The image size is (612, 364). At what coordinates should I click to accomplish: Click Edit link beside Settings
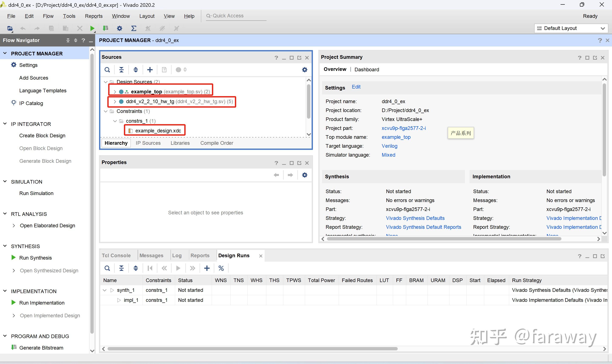coord(356,87)
